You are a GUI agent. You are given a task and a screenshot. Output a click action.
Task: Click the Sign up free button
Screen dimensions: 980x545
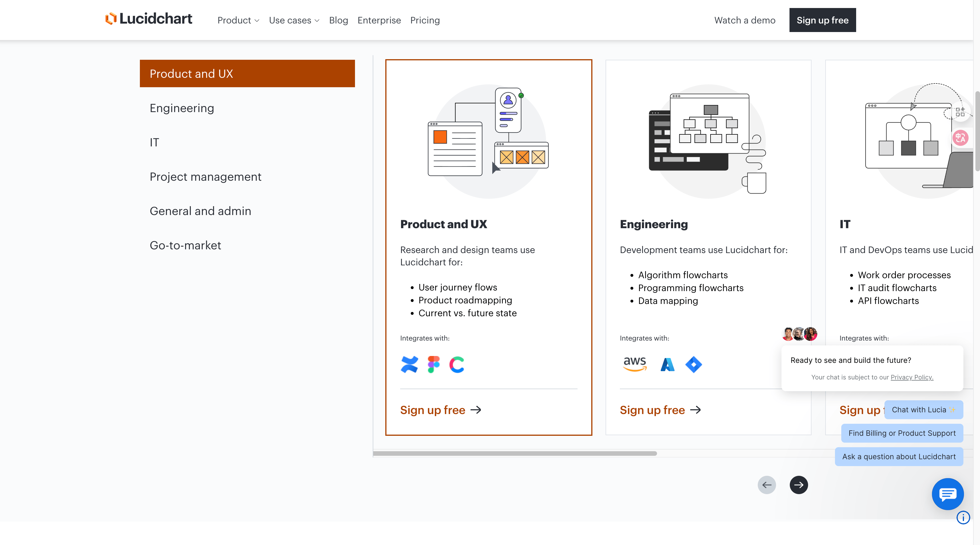pyautogui.click(x=822, y=20)
